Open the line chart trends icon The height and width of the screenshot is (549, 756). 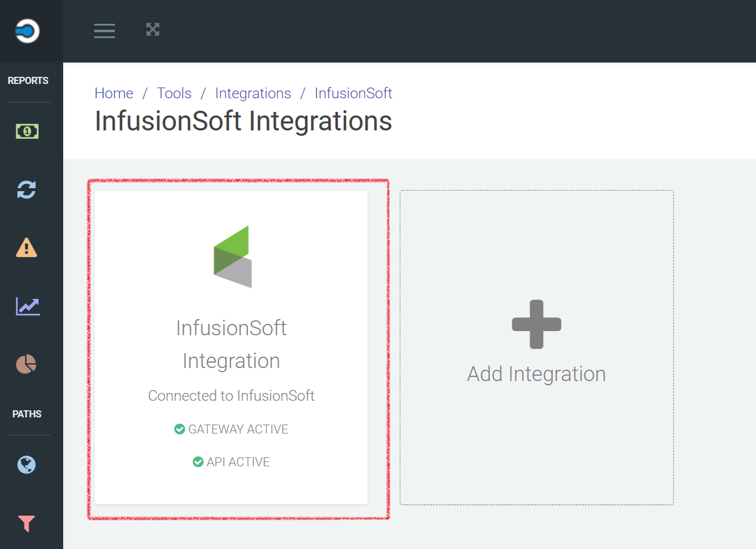(27, 306)
